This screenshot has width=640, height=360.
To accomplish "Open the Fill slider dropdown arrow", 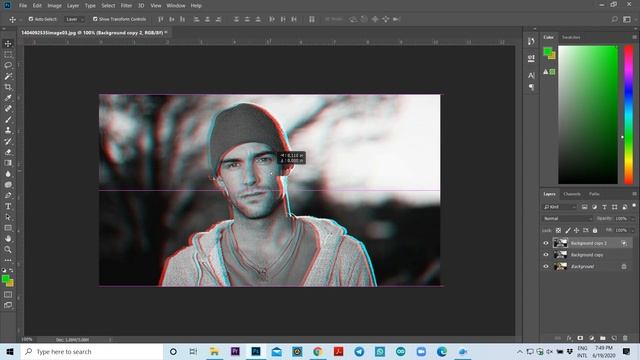I will tap(632, 231).
